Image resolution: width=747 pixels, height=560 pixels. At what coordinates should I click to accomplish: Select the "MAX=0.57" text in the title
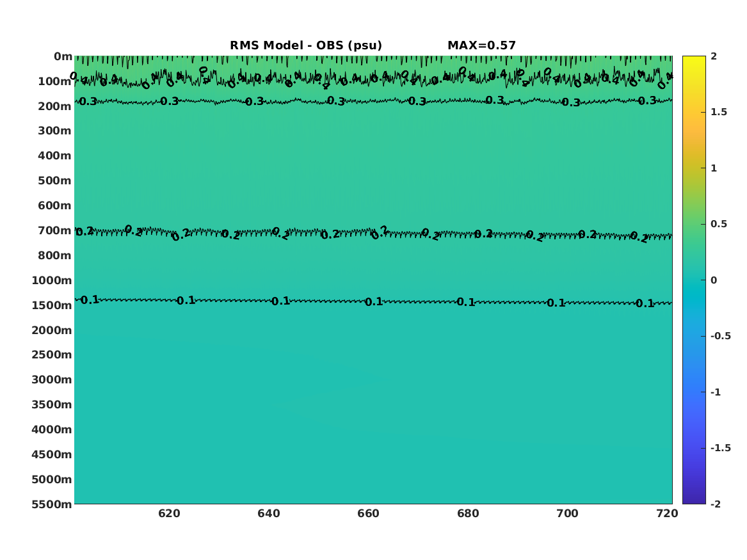(x=481, y=45)
